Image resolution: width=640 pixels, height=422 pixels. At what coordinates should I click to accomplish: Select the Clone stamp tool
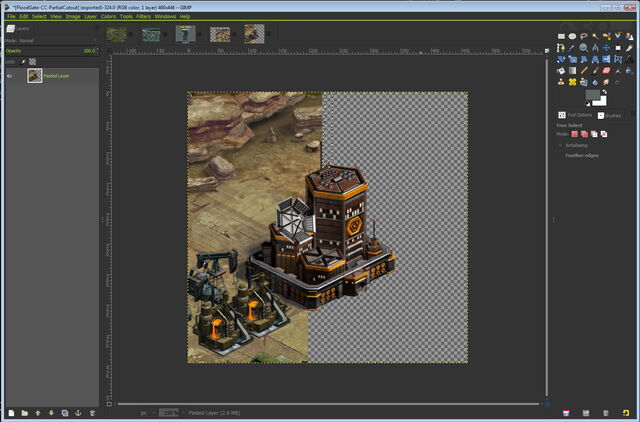tap(561, 82)
